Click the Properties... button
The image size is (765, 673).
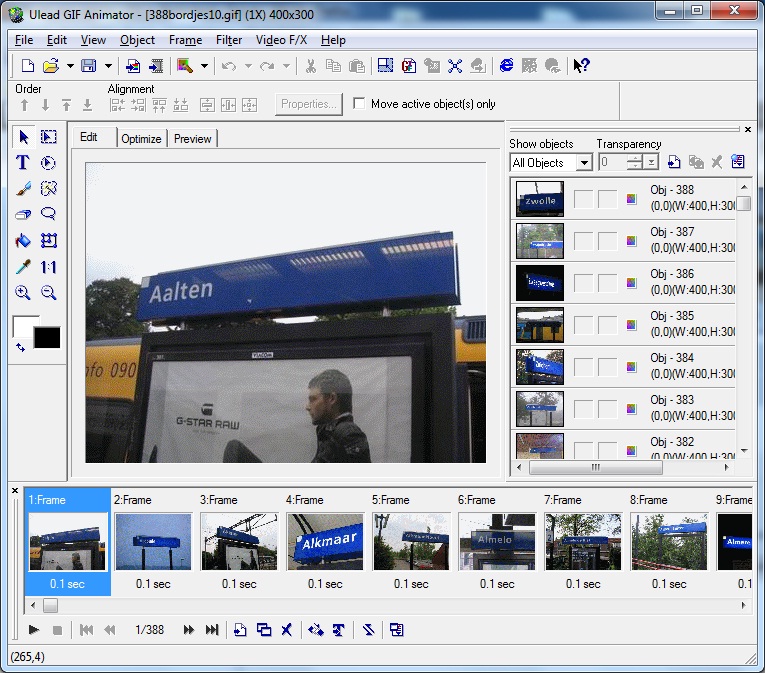click(309, 104)
